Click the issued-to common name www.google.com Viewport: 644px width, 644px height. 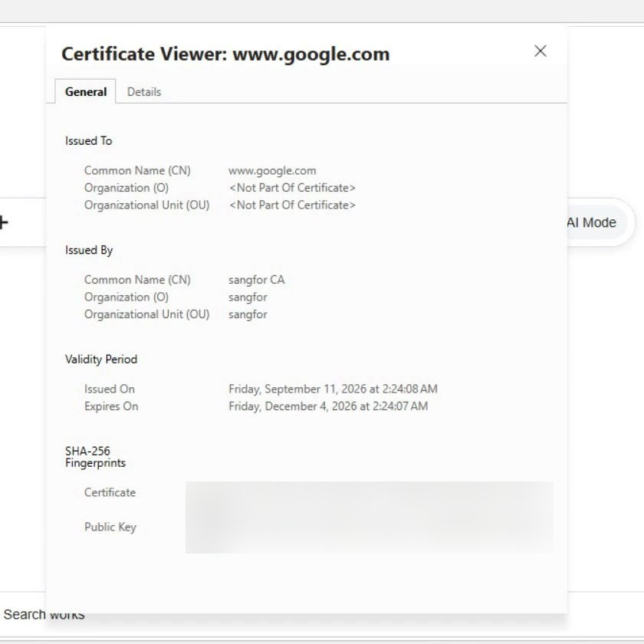click(272, 170)
